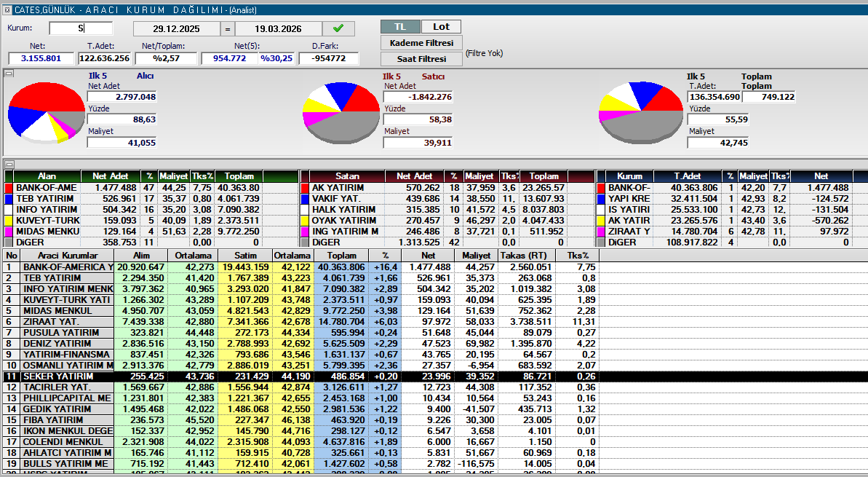This screenshot has width=868, height=477.
Task: Click the blue swatch beside TEB YATIRIM in Alan table
Action: (x=9, y=198)
